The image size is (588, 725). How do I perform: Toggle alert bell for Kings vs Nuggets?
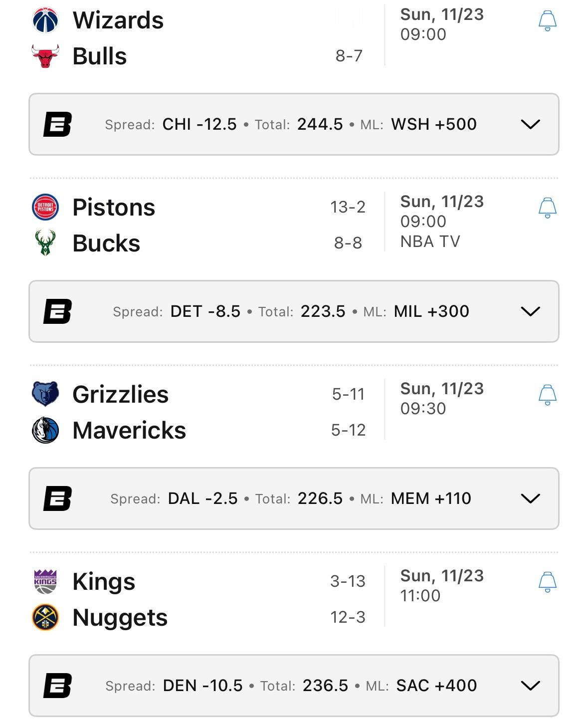pyautogui.click(x=547, y=582)
